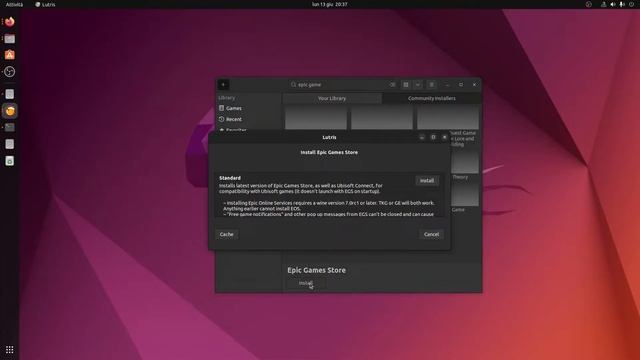The height and width of the screenshot is (360, 640).
Task: Click the Lutris icon in the dock
Action: coord(10,111)
